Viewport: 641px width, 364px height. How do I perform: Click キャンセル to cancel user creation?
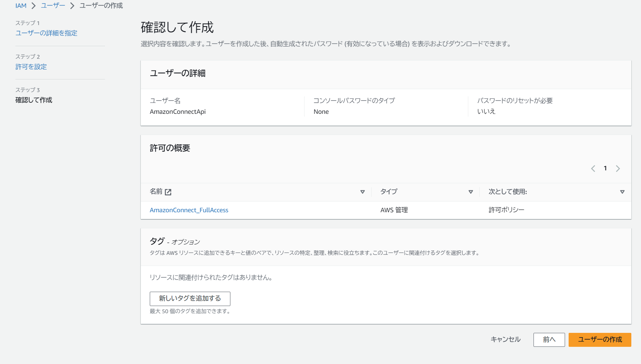(506, 339)
